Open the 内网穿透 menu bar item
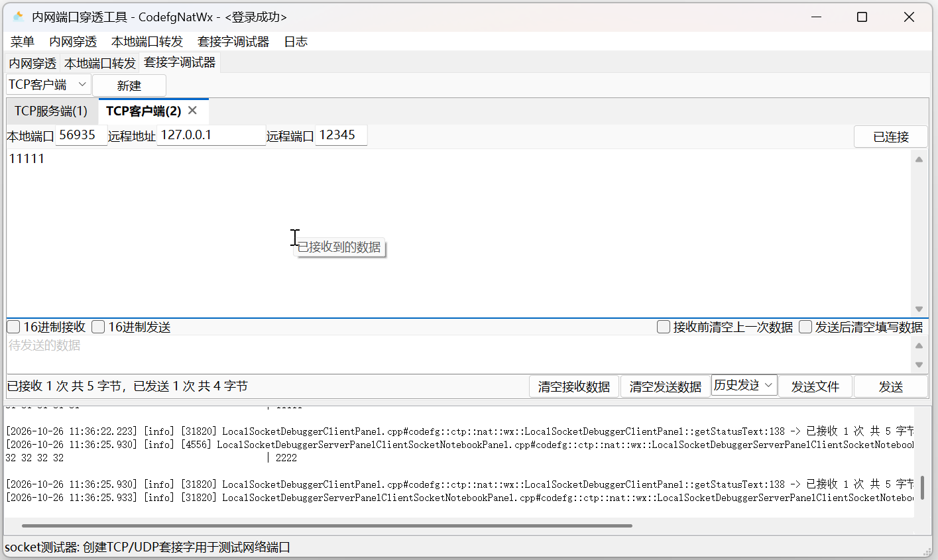This screenshot has width=938, height=560. coord(73,42)
